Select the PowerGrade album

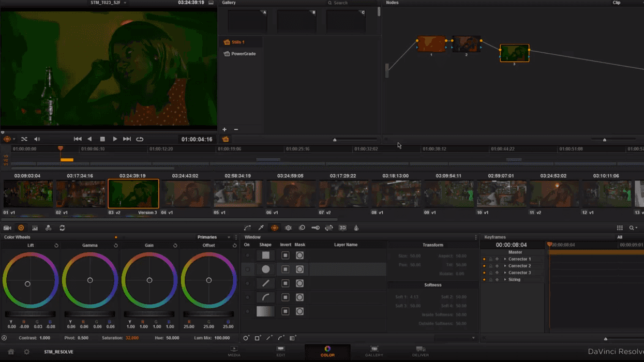[241, 54]
